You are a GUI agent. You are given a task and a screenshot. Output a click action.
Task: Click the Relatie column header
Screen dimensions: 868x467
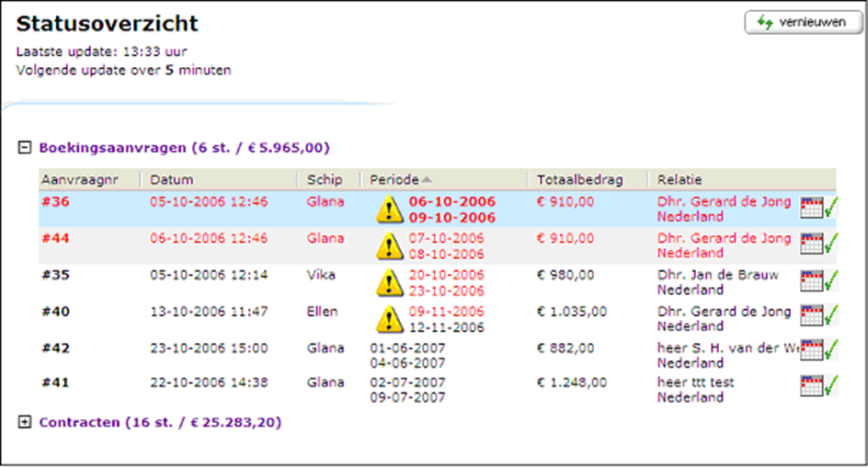coord(680,180)
